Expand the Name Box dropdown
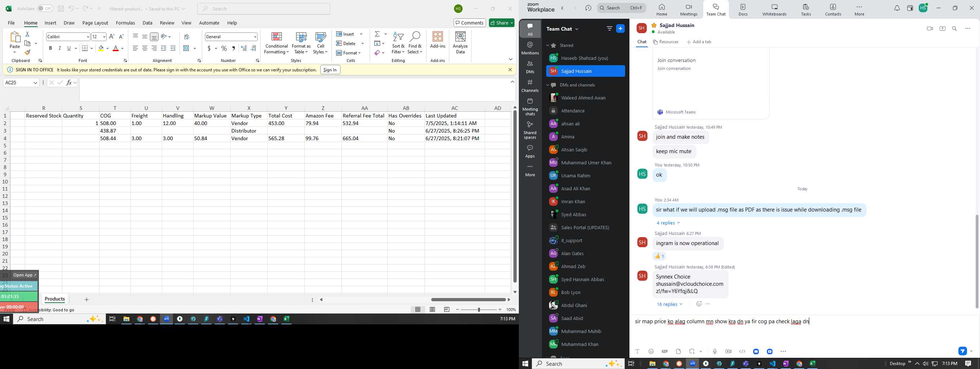 [35, 83]
